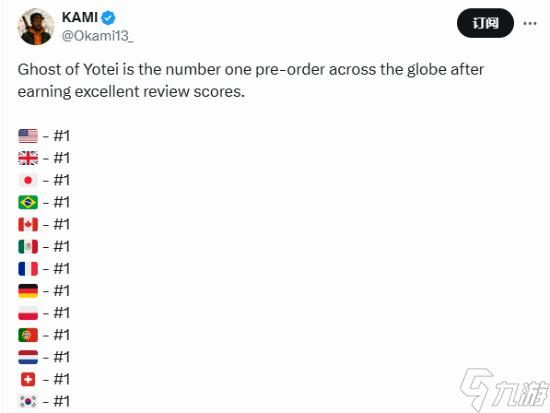Click the United States flag emoji

click(x=28, y=136)
